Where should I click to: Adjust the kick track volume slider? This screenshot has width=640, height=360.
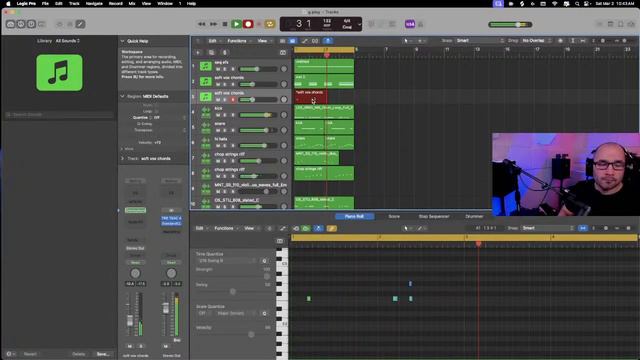(258, 115)
